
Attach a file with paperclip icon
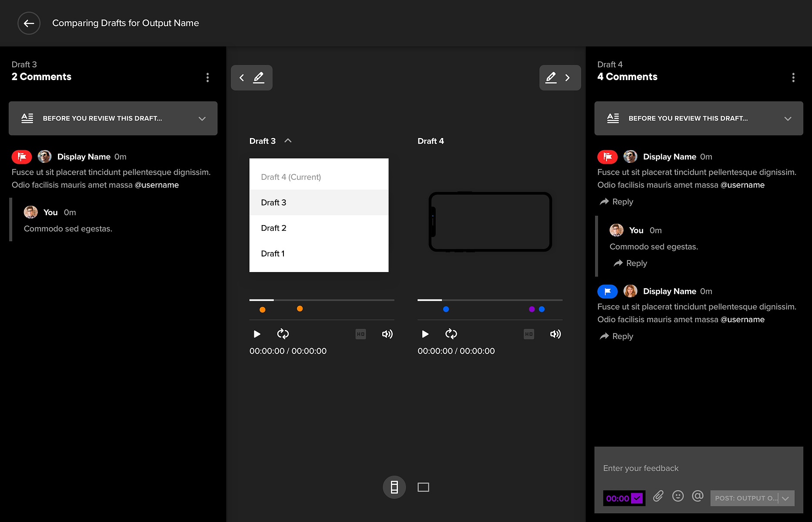[x=658, y=496]
